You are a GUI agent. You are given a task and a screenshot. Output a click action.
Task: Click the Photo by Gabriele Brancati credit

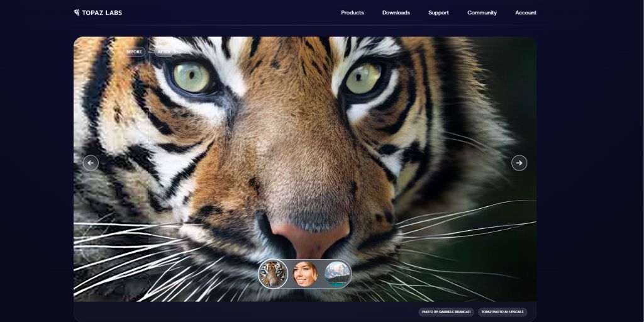446,312
